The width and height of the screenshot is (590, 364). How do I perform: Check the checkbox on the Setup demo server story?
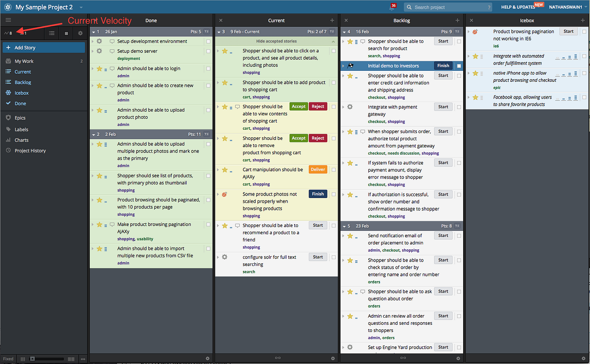pos(208,51)
